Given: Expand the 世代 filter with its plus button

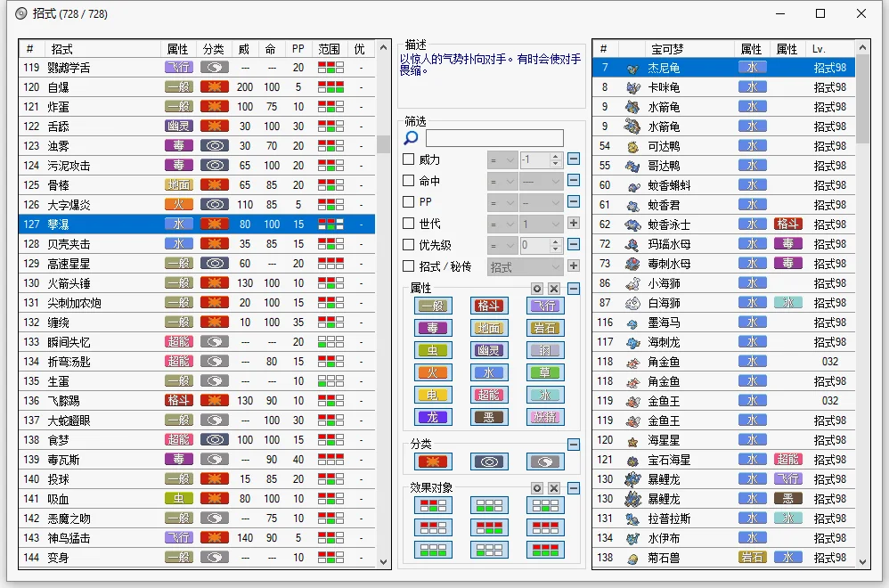Looking at the screenshot, I should (x=574, y=223).
